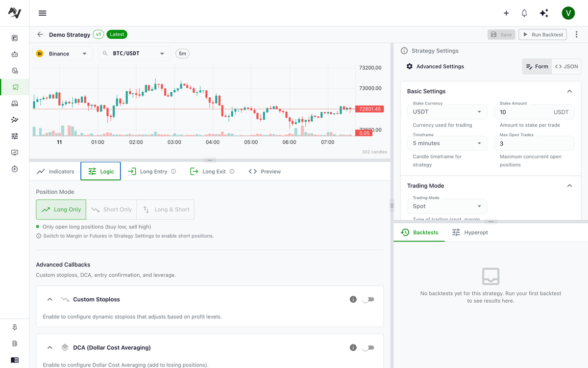Image resolution: width=588 pixels, height=368 pixels.
Task: Open notifications bell in top bar
Action: [x=524, y=13]
